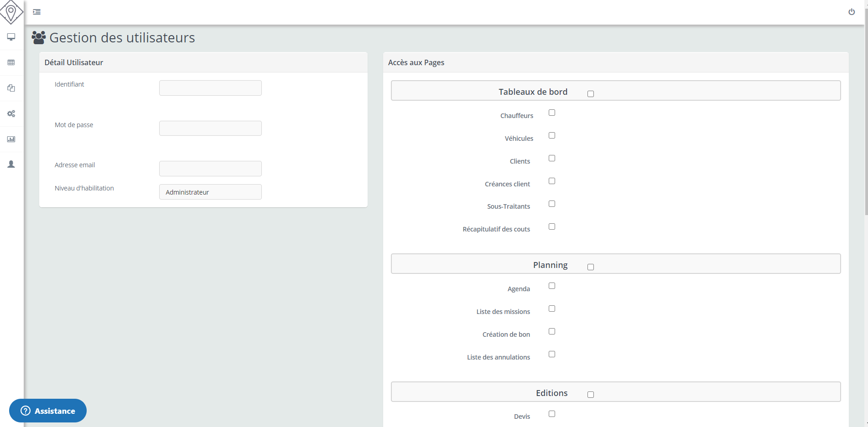Open the bar chart icon in sidebar

[11, 139]
